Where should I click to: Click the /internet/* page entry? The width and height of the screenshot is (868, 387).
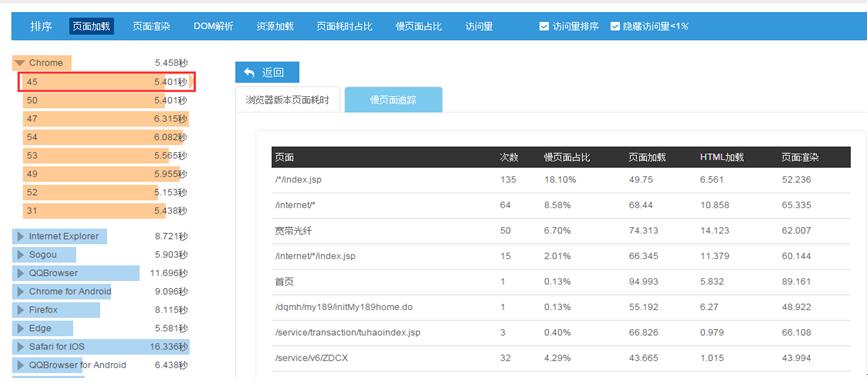(x=294, y=205)
